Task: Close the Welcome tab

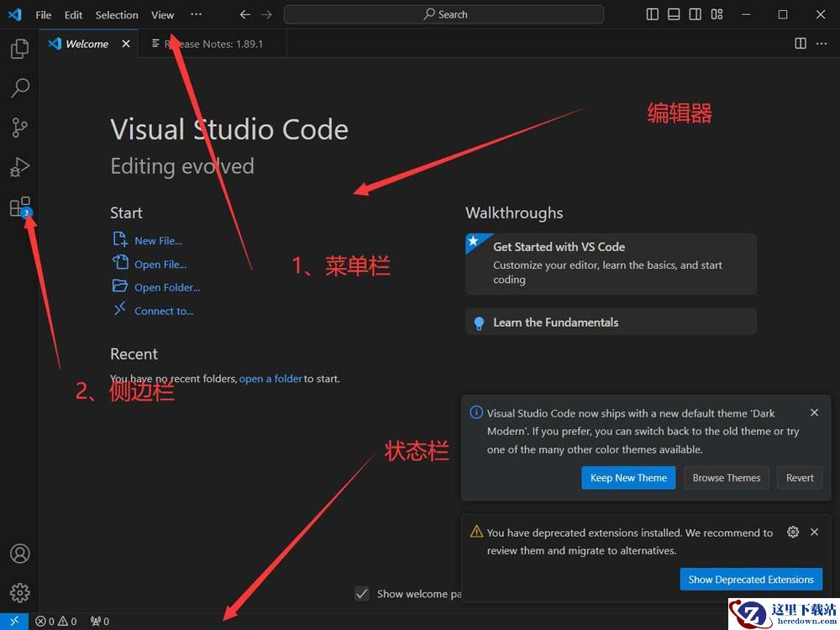Action: 126,44
